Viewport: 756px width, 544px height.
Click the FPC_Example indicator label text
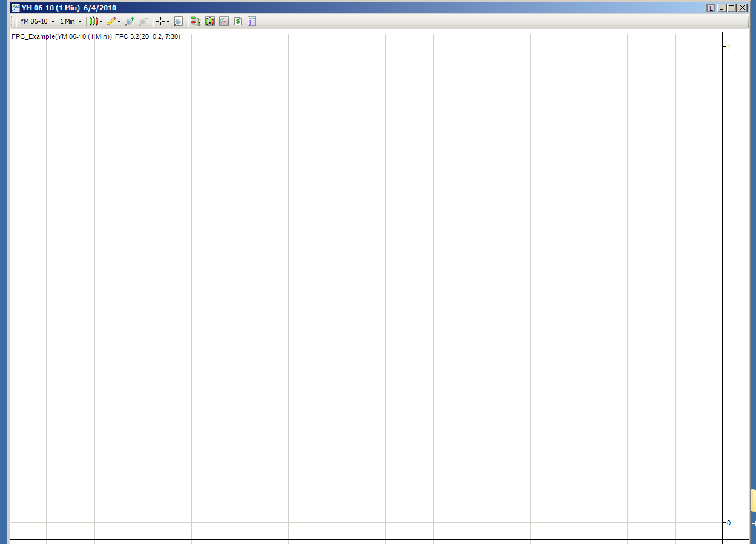click(x=96, y=37)
